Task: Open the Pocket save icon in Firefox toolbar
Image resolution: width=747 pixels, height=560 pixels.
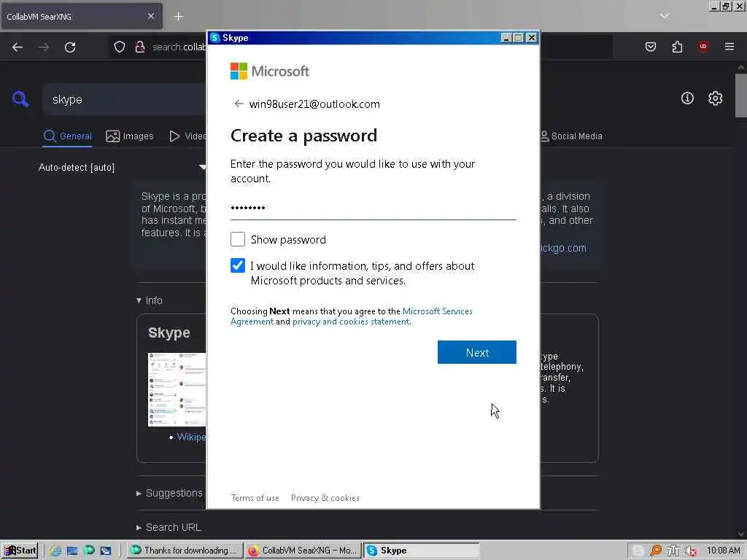Action: pyautogui.click(x=651, y=47)
